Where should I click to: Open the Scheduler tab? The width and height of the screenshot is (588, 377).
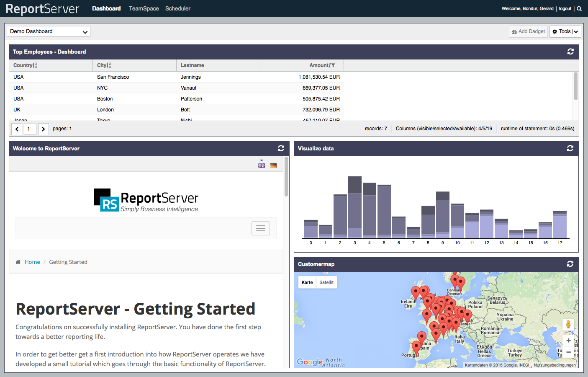click(178, 8)
